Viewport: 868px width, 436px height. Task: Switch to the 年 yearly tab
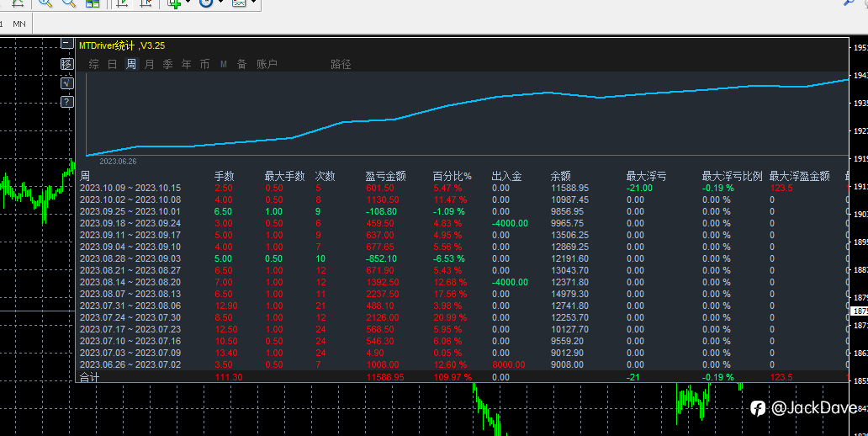(187, 64)
